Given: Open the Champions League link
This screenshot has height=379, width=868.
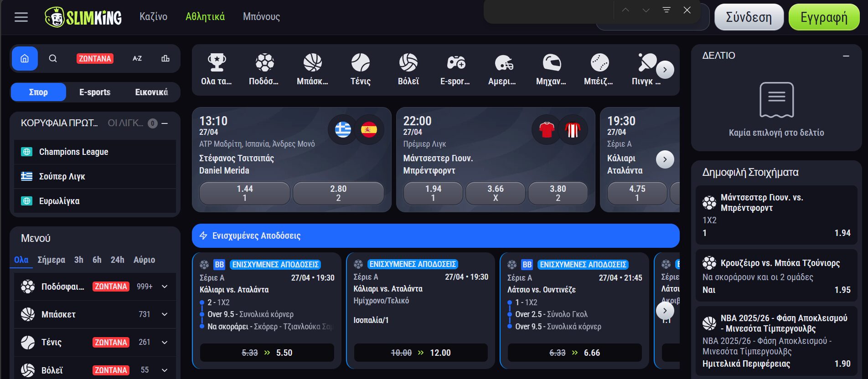Looking at the screenshot, I should click(x=95, y=152).
